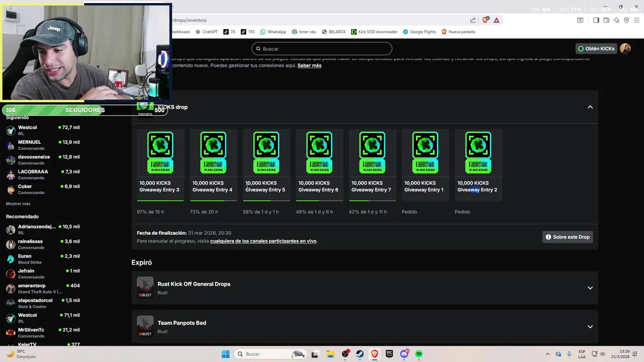Viewport: 644px width, 362px height.
Task: Click the Sobre este Drop button
Action: point(568,237)
